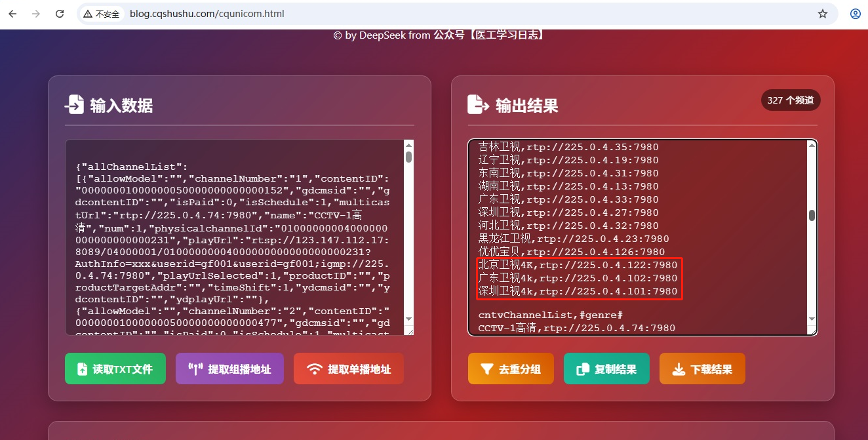Click the address bar URL

pyautogui.click(x=207, y=14)
